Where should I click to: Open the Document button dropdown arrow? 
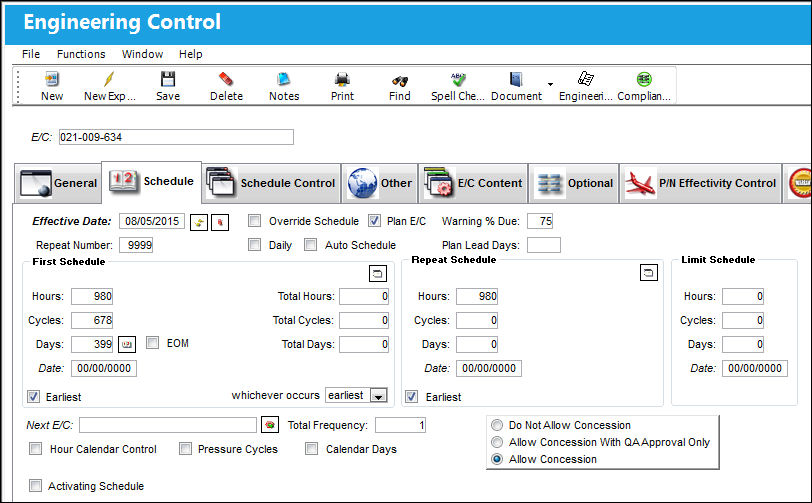[550, 84]
